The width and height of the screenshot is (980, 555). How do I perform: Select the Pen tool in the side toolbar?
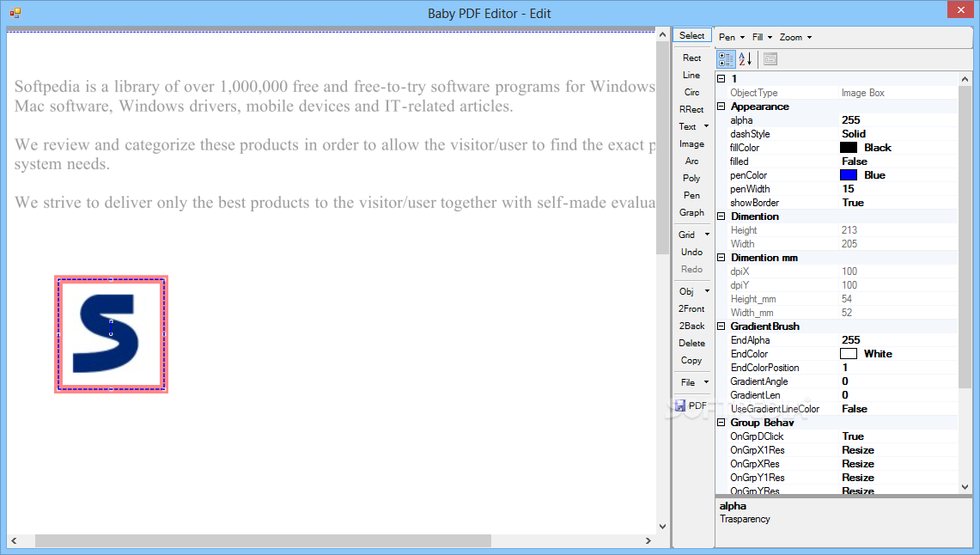click(x=692, y=195)
